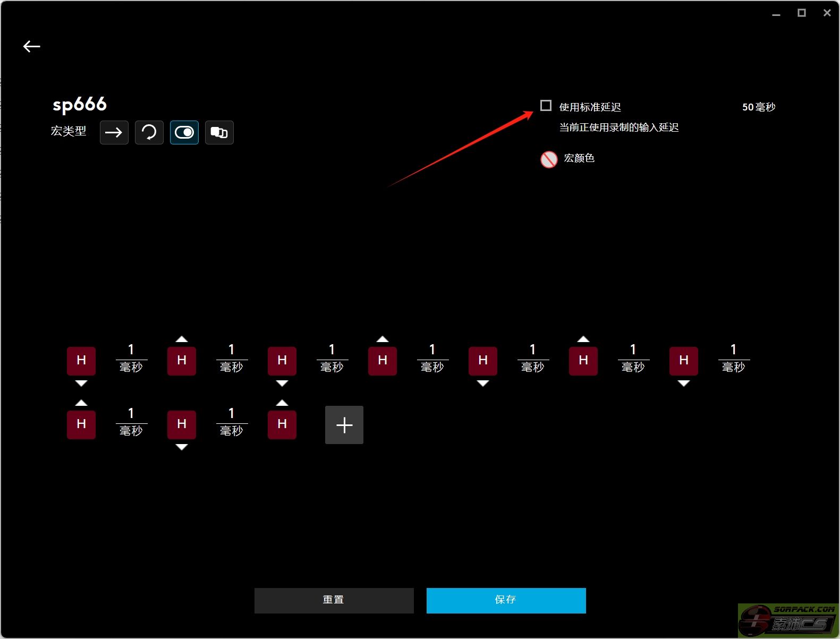The width and height of the screenshot is (840, 639).
Task: Maximize the G HUB window
Action: (801, 13)
